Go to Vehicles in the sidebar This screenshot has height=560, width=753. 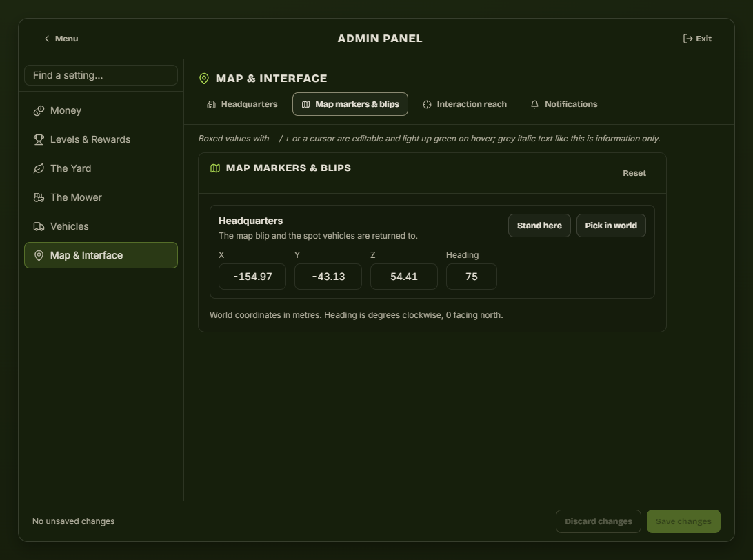click(101, 226)
